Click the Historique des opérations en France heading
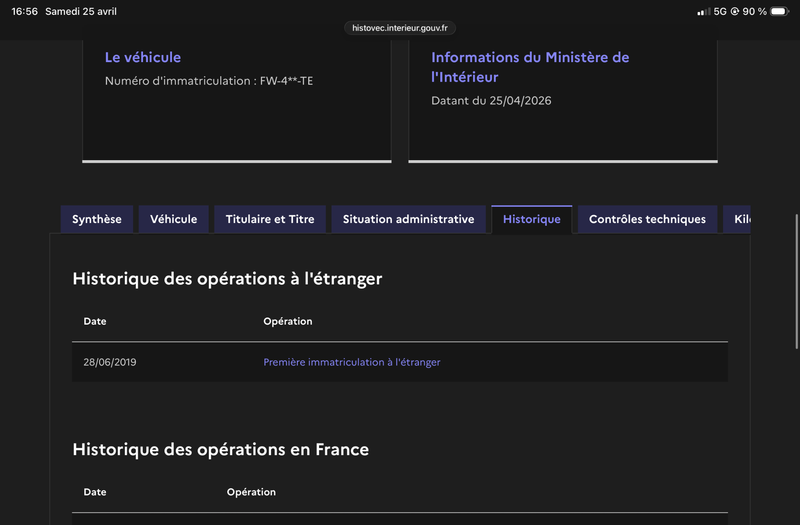 tap(221, 449)
